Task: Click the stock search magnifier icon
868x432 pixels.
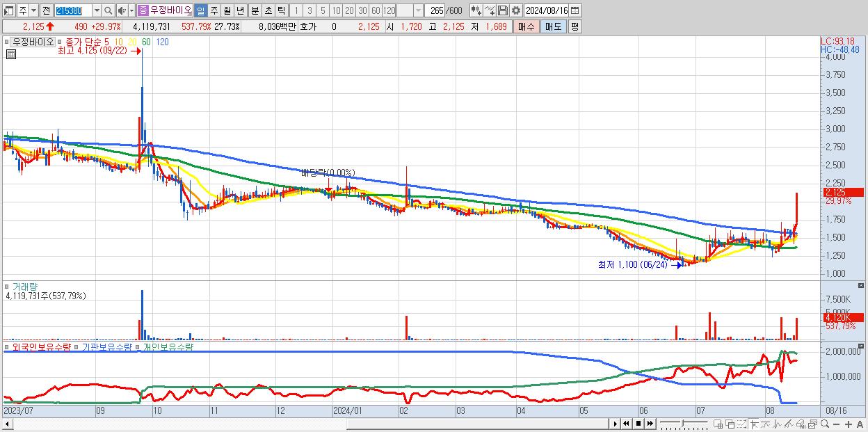Action: [108, 10]
